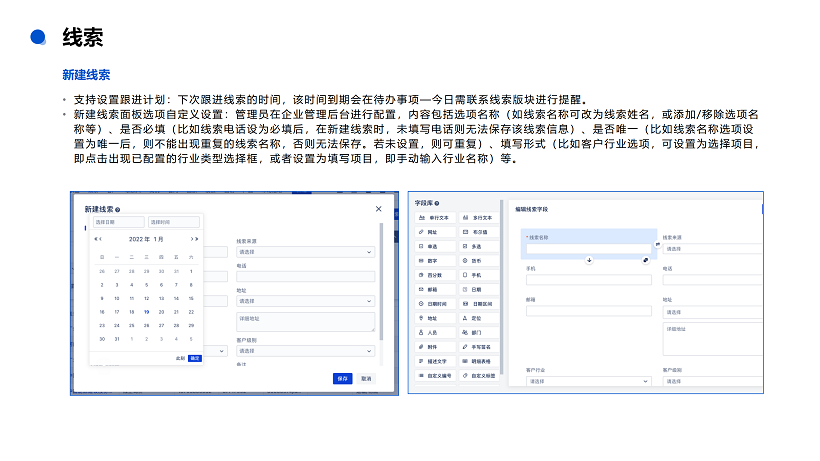
Task: Select the 货币 field type in 字段库
Action: click(x=479, y=260)
